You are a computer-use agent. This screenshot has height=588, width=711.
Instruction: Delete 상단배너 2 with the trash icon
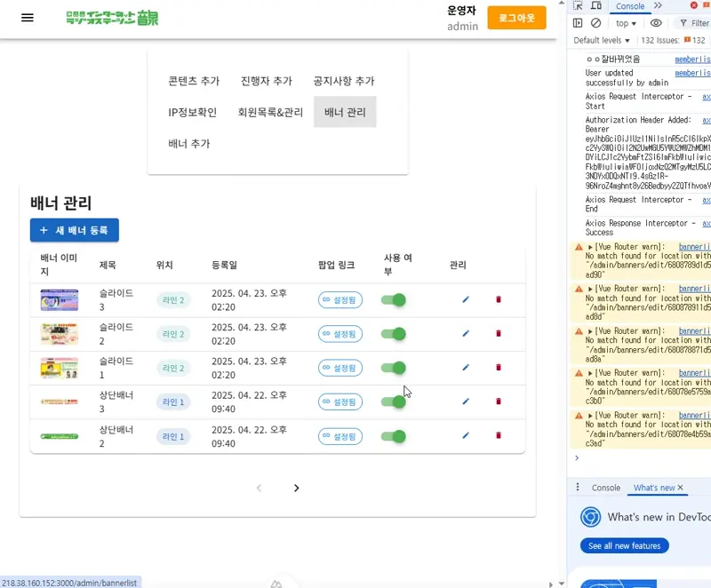[499, 435]
